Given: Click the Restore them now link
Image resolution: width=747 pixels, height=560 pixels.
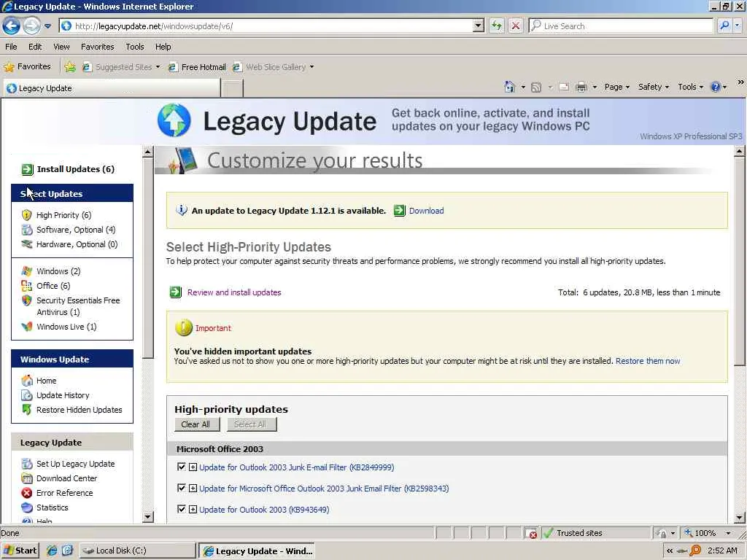Looking at the screenshot, I should (x=648, y=361).
